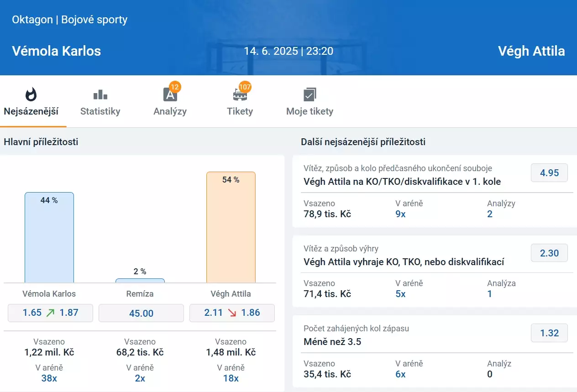577x392 pixels.
Task: Open the Oktagon | Bojové sporty breadcrumb
Action: click(69, 20)
